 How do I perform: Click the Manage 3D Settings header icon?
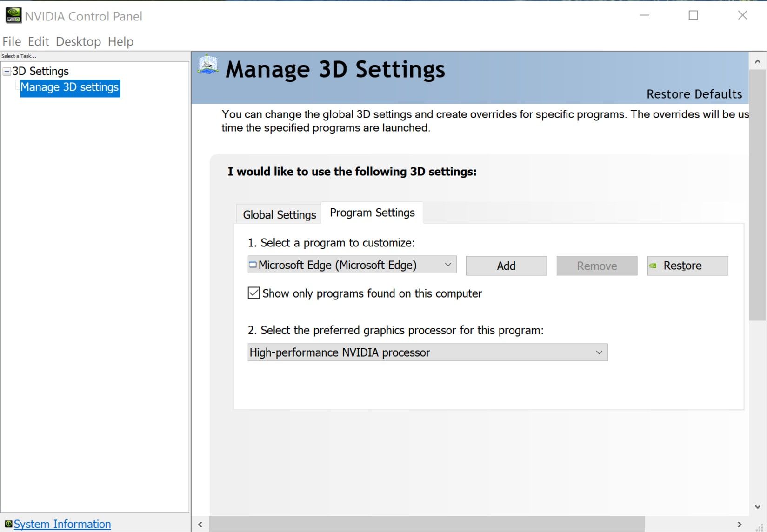click(x=208, y=65)
